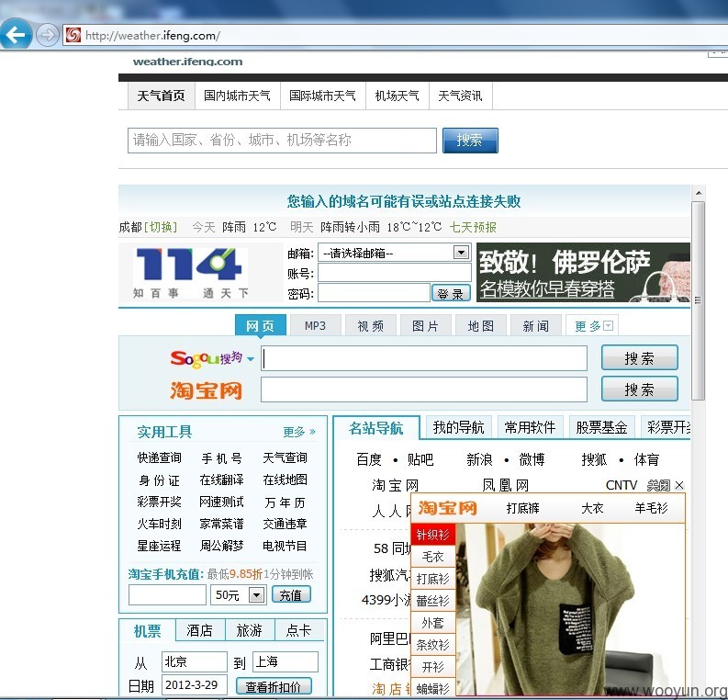Focus the 账号 account input field

[x=394, y=273]
